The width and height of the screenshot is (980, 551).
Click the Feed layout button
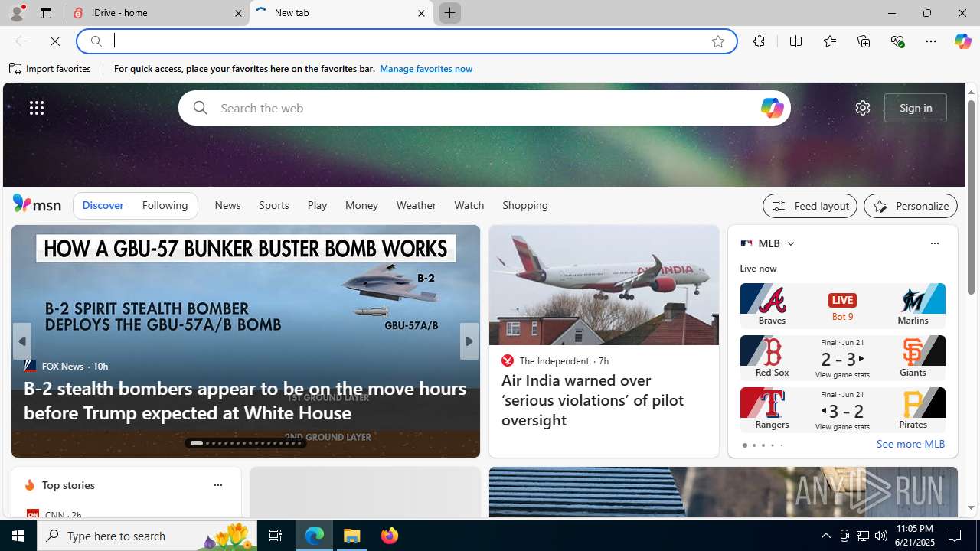click(810, 206)
